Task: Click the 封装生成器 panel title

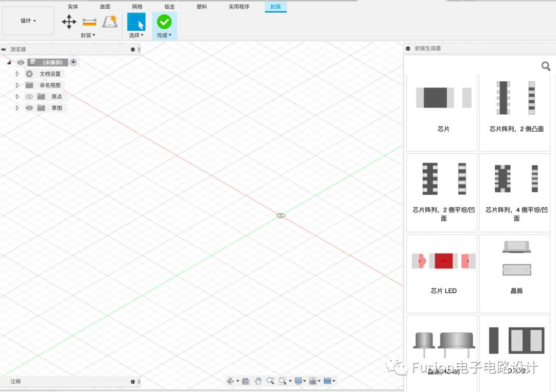Action: click(x=428, y=48)
